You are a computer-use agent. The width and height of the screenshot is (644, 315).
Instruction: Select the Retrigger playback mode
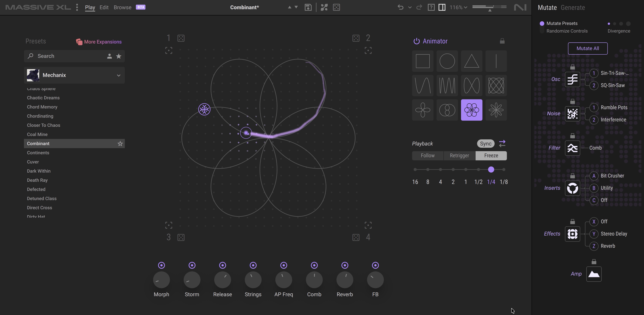click(x=459, y=156)
